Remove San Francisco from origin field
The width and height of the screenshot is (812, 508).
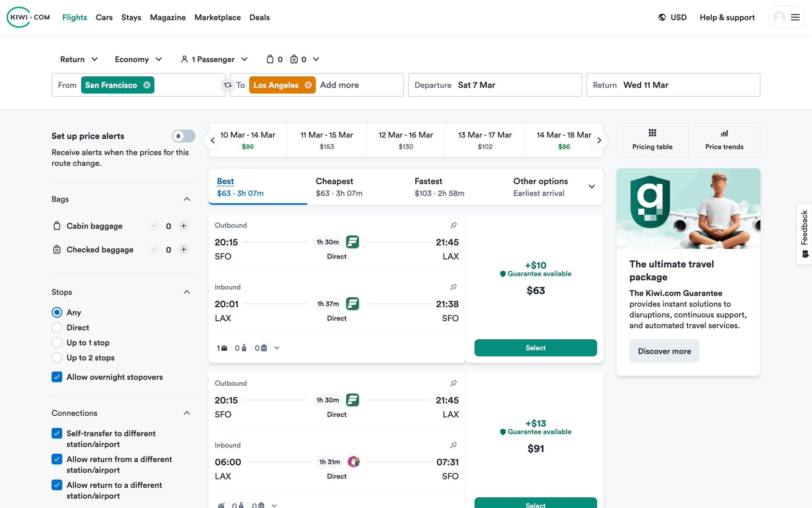147,85
